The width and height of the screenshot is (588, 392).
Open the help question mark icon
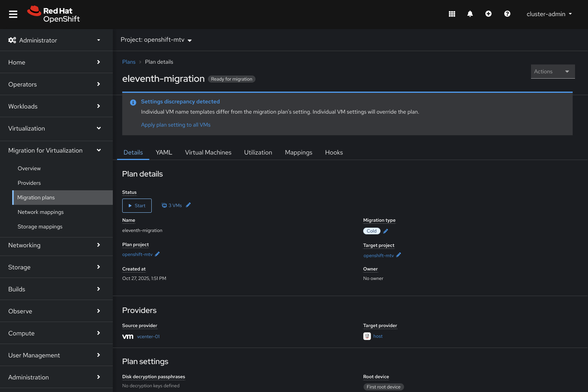click(507, 14)
